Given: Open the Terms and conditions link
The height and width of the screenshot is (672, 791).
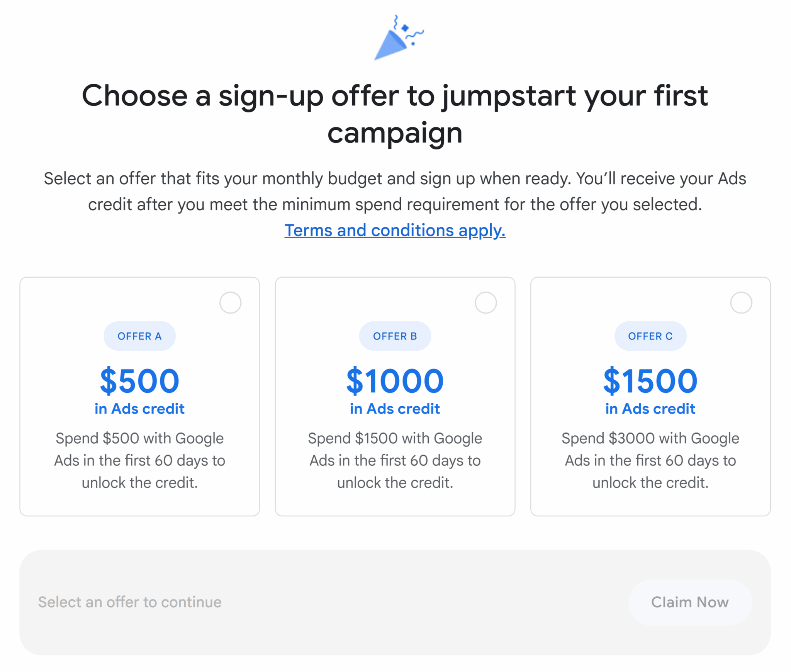Looking at the screenshot, I should [x=395, y=231].
